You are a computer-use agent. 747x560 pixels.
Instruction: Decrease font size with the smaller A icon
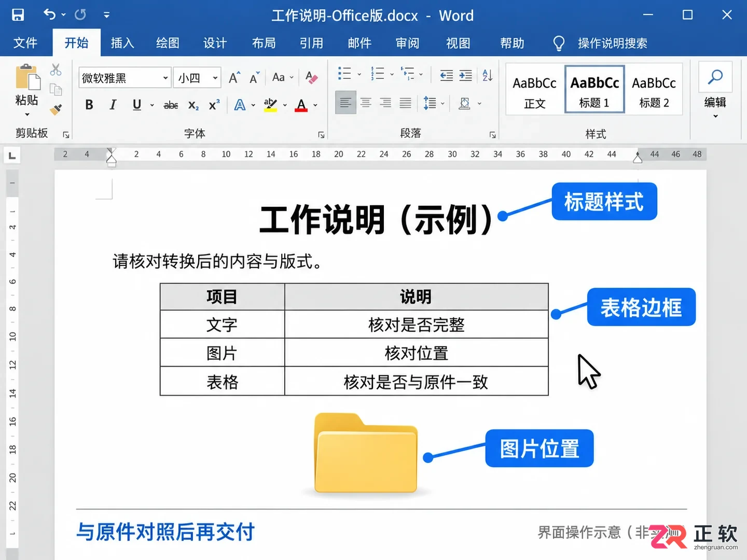(254, 78)
